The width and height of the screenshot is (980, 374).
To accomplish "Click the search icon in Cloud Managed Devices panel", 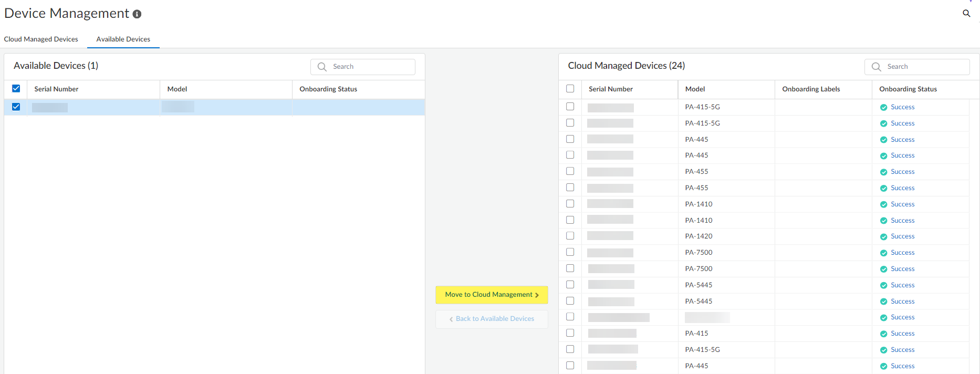I will click(876, 67).
